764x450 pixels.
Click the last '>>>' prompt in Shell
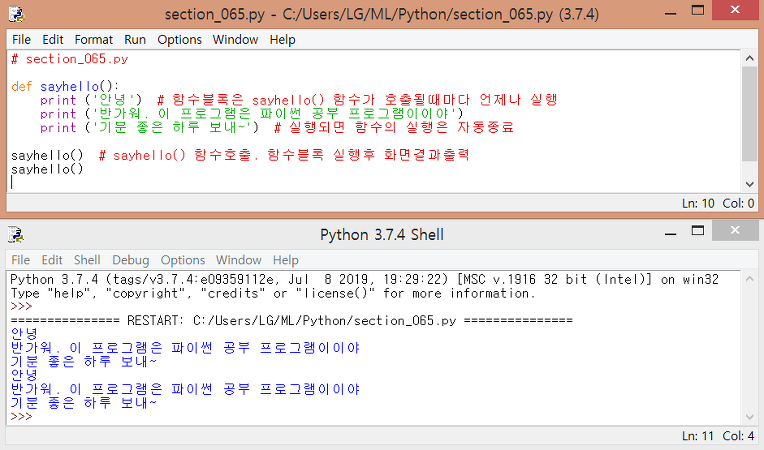(x=21, y=417)
